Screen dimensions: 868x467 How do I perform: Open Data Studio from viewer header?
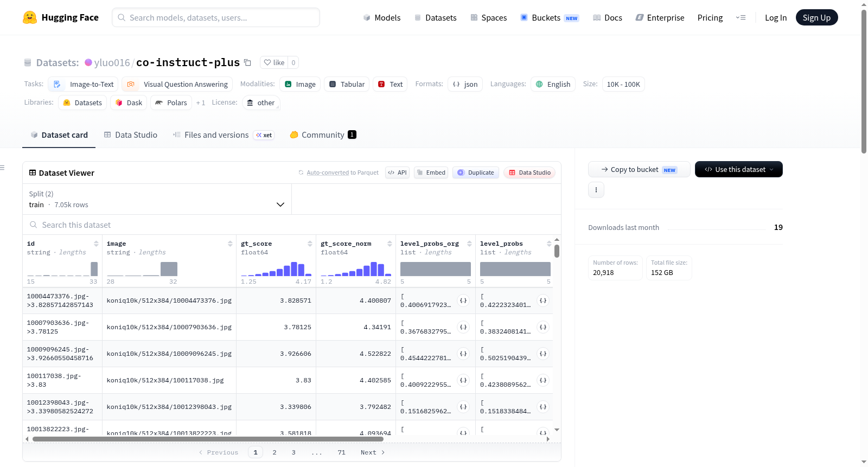(529, 172)
